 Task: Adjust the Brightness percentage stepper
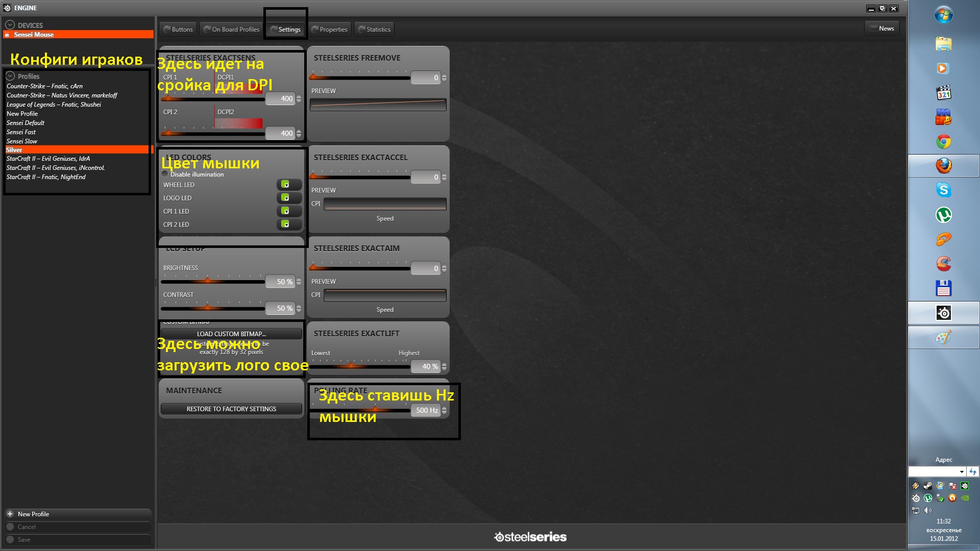click(x=299, y=282)
